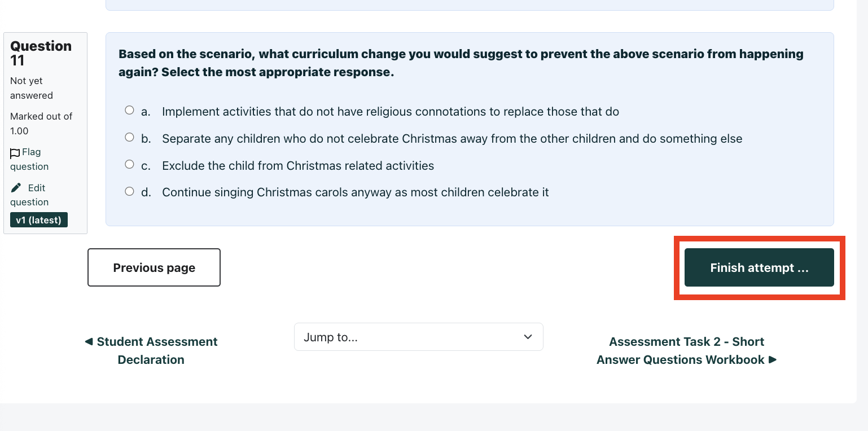Image resolution: width=868 pixels, height=431 pixels.
Task: Mark radio button for option d
Action: click(x=129, y=192)
